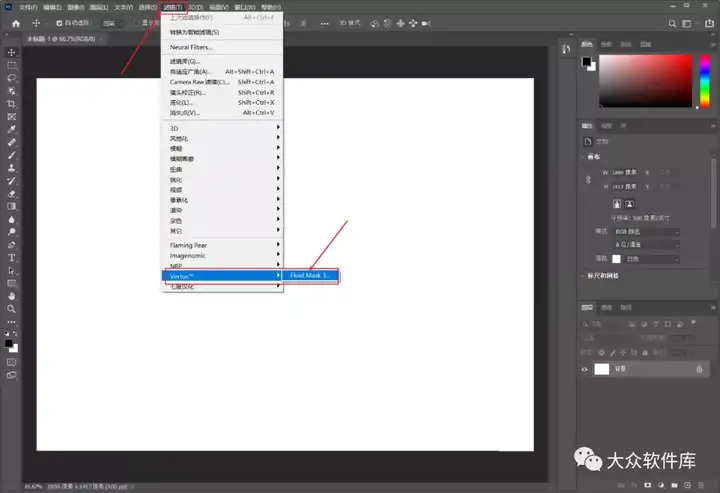Click the create new layer icon
The image size is (720, 493).
tap(687, 485)
